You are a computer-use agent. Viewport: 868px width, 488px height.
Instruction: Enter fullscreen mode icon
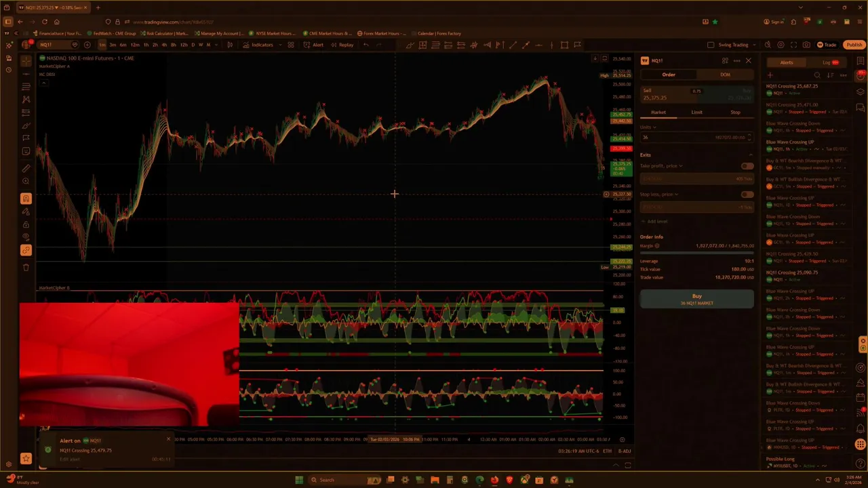[x=793, y=45]
